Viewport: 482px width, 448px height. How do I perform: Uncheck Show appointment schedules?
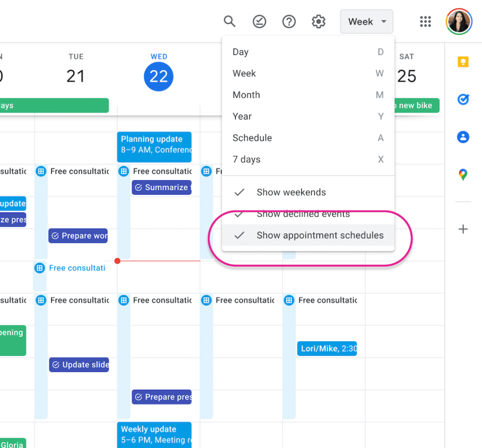point(320,235)
